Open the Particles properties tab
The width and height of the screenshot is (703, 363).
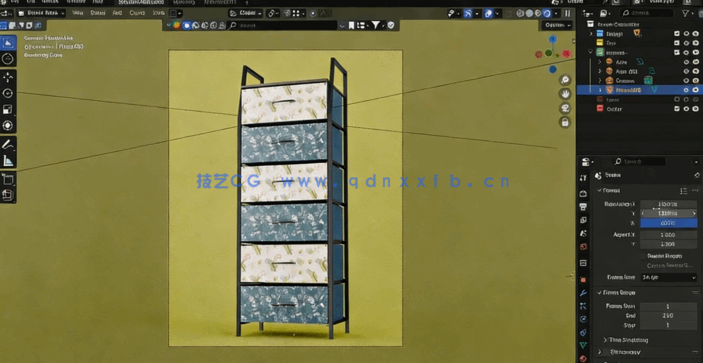click(583, 306)
